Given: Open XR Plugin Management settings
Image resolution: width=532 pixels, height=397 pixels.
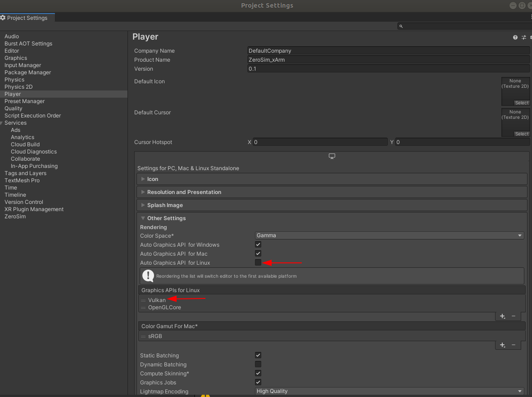Looking at the screenshot, I should coord(34,209).
